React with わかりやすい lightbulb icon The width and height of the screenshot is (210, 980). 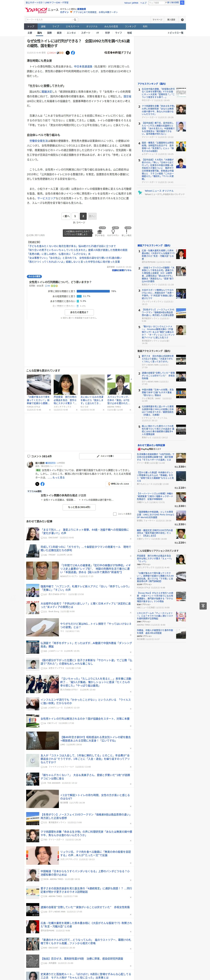[113, 232]
